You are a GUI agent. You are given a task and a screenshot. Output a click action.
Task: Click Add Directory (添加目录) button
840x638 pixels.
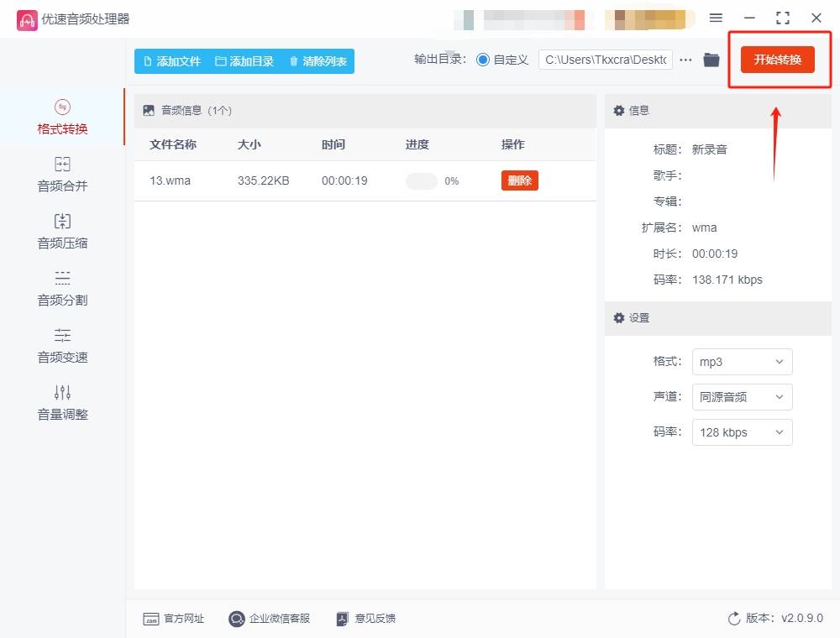[x=244, y=61]
